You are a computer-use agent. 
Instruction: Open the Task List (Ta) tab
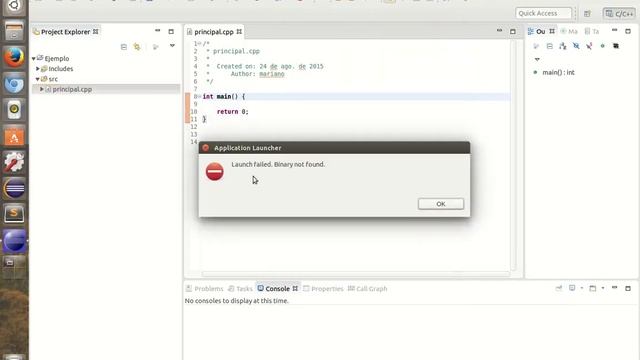pyautogui.click(x=592, y=31)
